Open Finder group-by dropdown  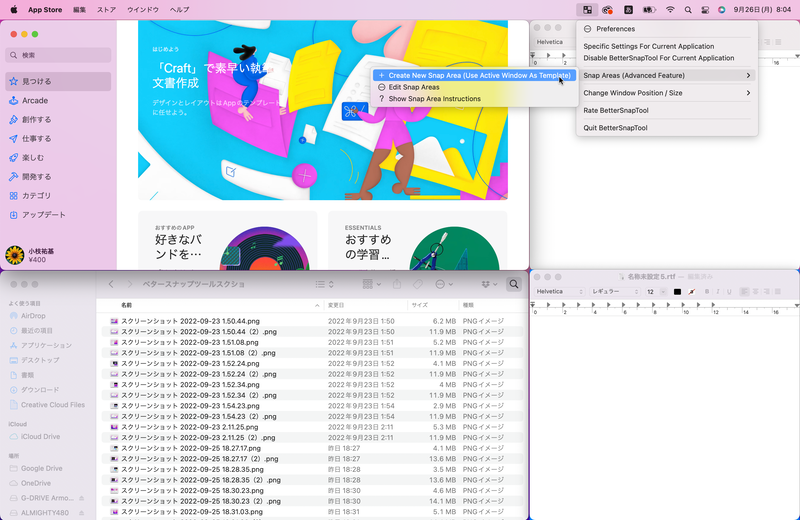pos(371,284)
